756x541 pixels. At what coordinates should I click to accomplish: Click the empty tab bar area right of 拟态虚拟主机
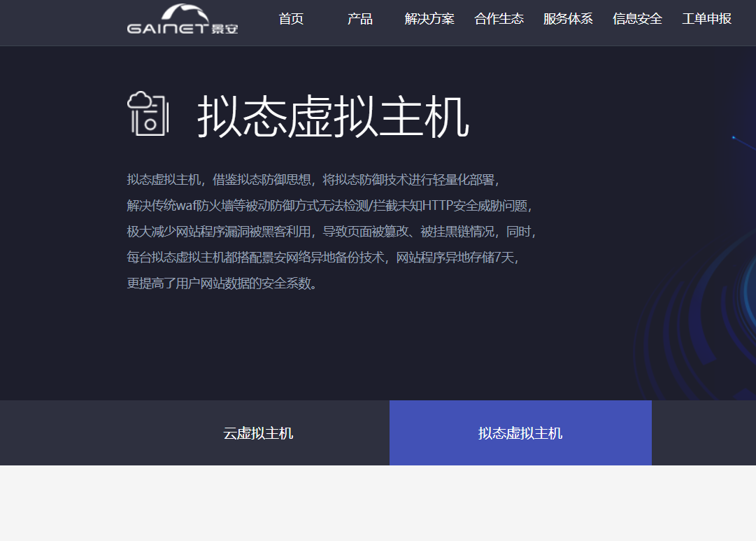point(703,433)
